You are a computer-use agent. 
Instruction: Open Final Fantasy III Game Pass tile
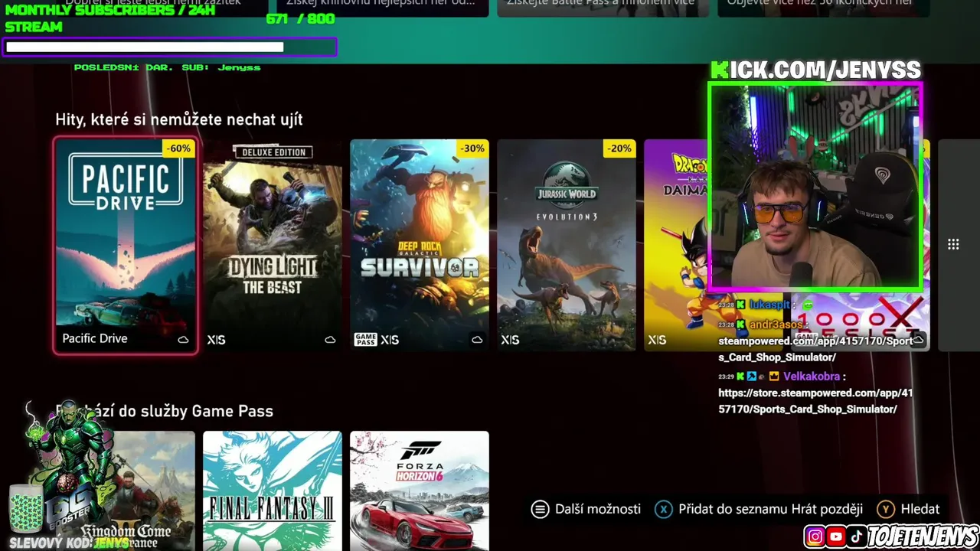coord(273,491)
